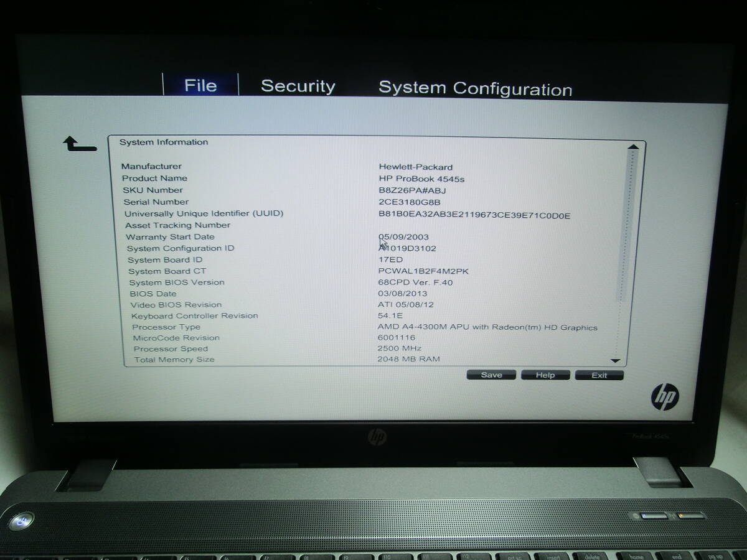
Task: Select the 6001116 value
Action: (397, 338)
